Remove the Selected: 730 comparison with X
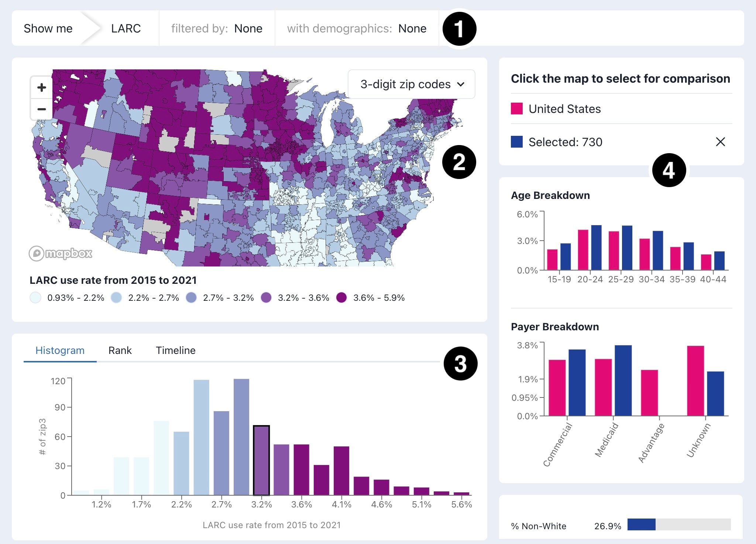The image size is (756, 544). (720, 142)
